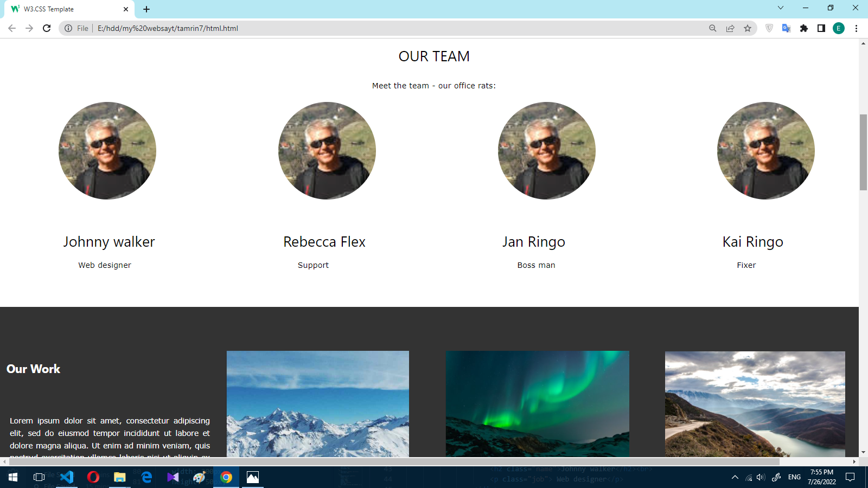Screen dimensions: 868x488
Task: Click the snowy mountain work image
Action: click(318, 404)
